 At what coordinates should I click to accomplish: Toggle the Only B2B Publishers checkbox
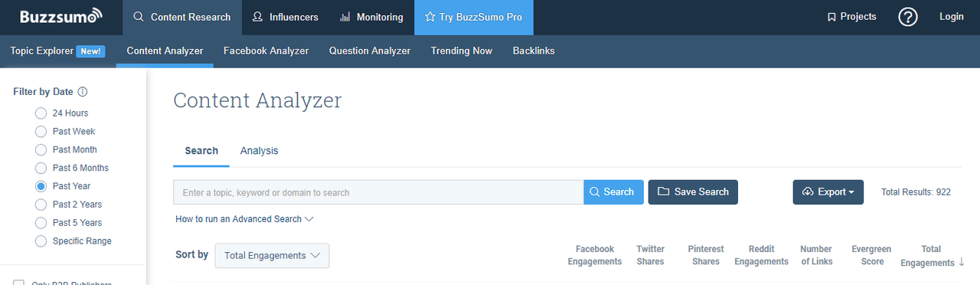tap(19, 283)
